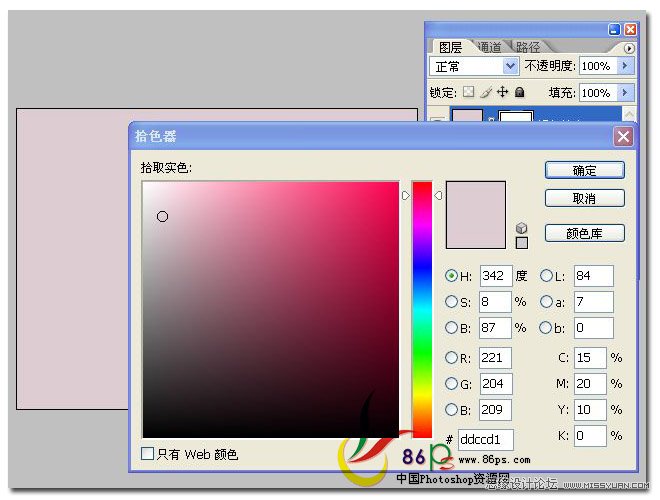Select the Lab b radio button
Image resolution: width=660 pixels, height=500 pixels.
(x=546, y=327)
